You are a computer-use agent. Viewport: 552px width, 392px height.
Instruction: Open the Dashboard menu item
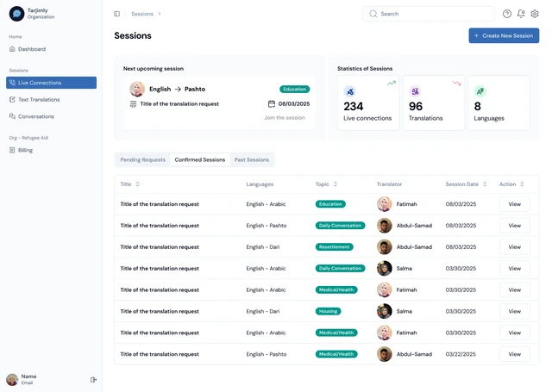[x=52, y=49]
